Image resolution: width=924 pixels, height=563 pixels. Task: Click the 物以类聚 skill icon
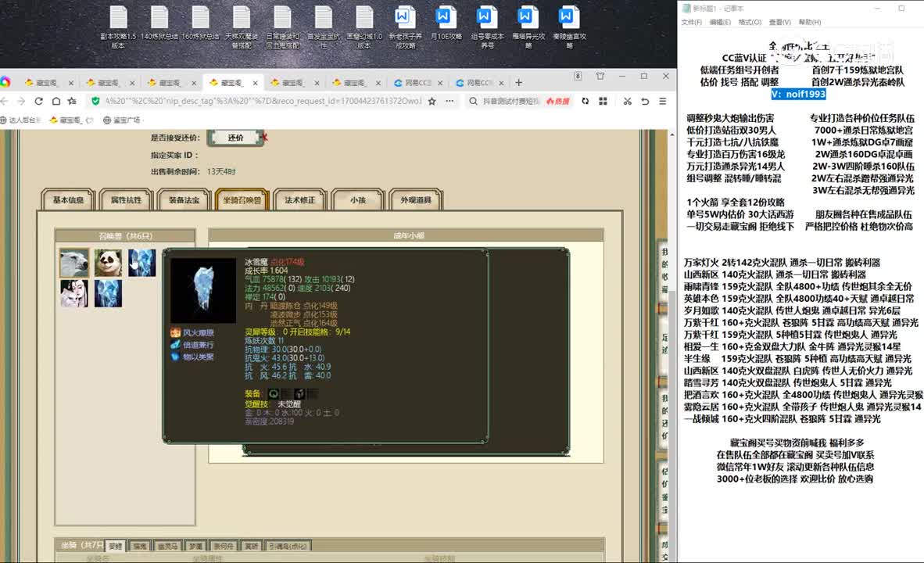[x=175, y=357]
